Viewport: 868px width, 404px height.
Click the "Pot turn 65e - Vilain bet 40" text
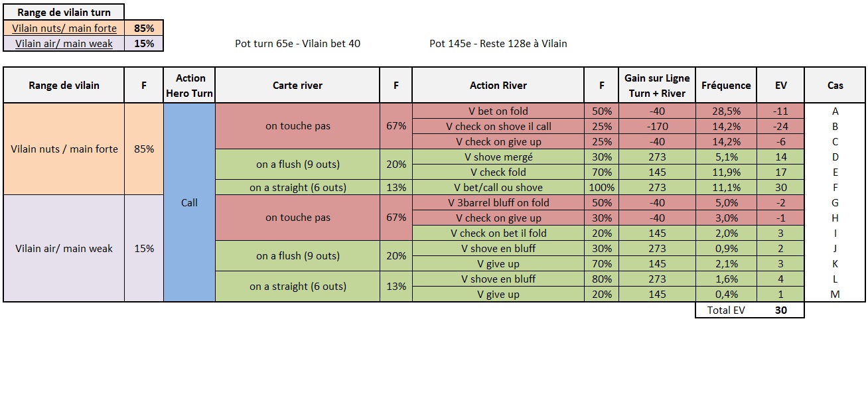297,44
